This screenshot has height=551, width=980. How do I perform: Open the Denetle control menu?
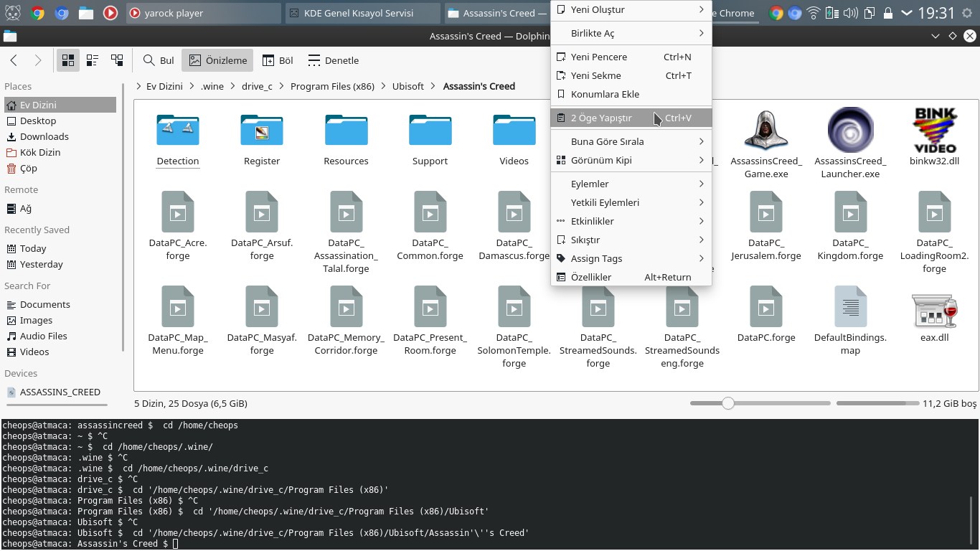coord(333,60)
